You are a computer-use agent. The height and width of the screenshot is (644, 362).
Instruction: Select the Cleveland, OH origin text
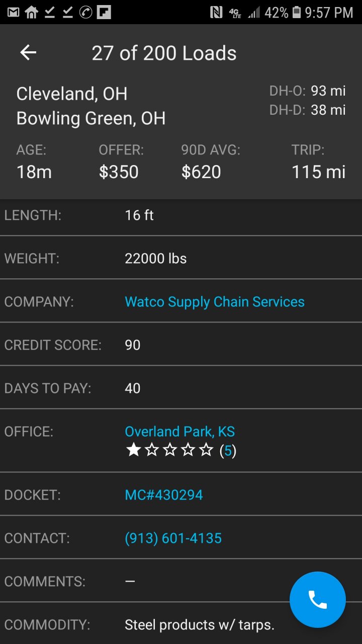(x=72, y=94)
